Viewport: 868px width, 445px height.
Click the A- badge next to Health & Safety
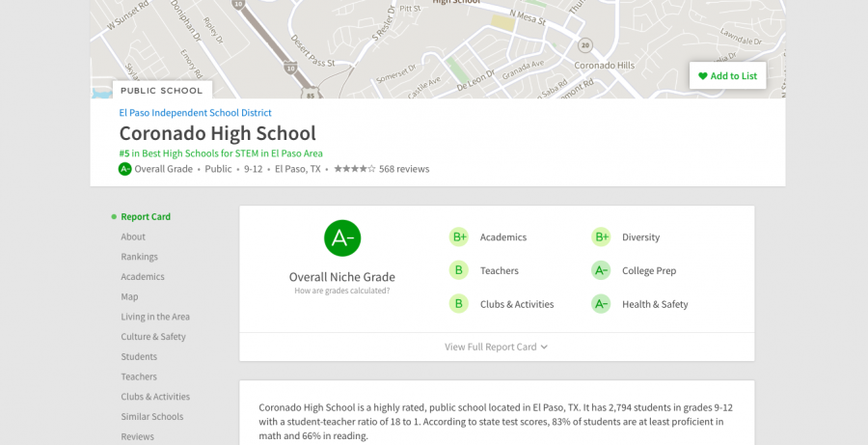tap(601, 304)
